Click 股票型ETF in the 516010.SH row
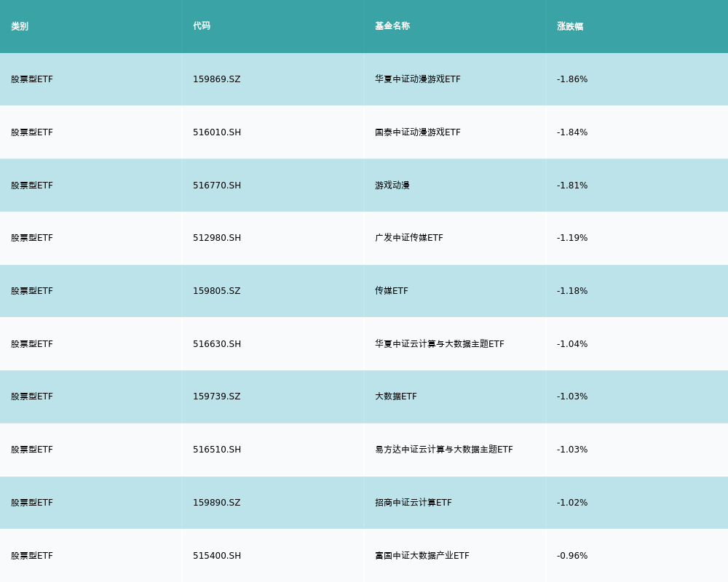728x582 pixels. (x=32, y=132)
